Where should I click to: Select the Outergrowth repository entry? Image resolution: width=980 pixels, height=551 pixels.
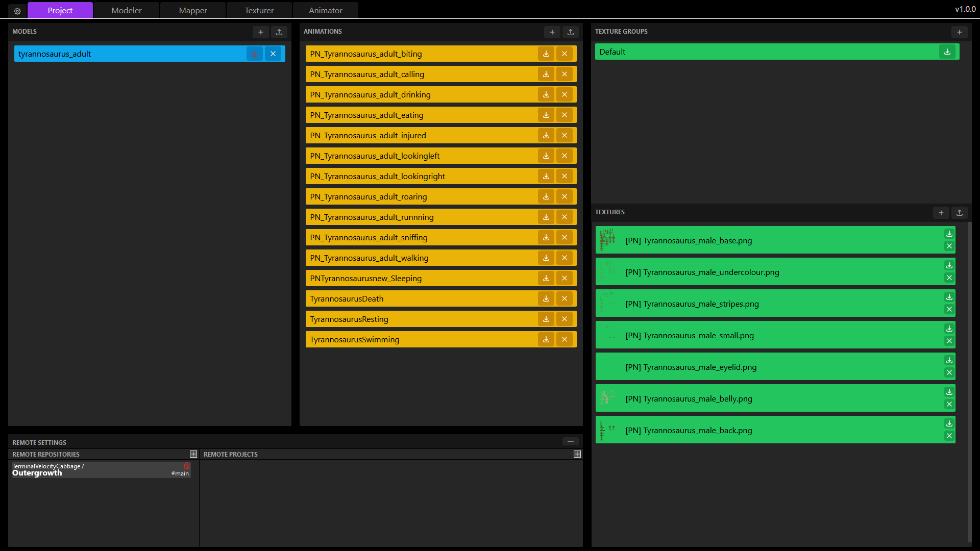point(92,470)
